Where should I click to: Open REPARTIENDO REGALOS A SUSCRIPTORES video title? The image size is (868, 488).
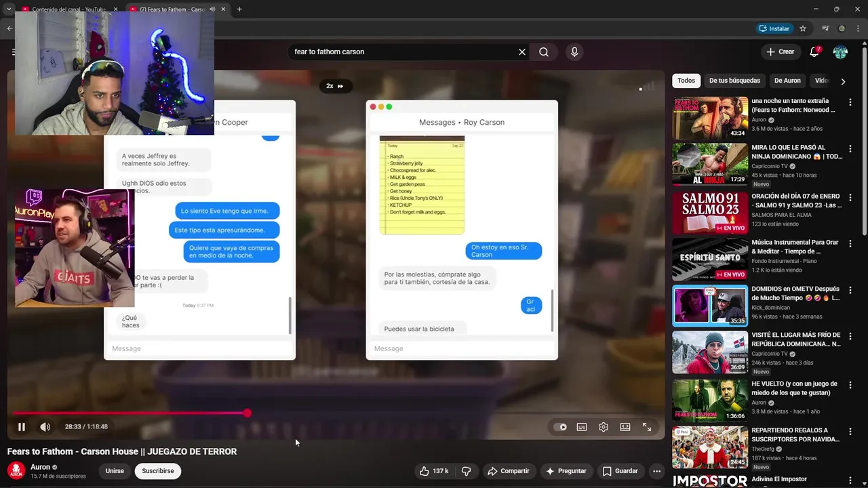tap(795, 434)
